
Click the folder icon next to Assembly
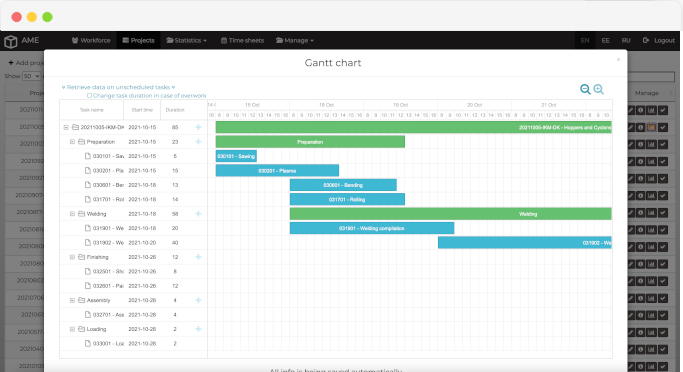click(x=81, y=300)
